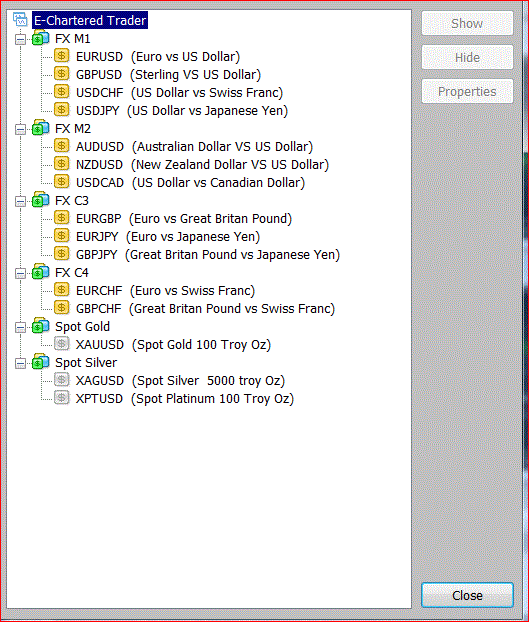
Task: Click the Spot Gold group folder icon
Action: pyautogui.click(x=40, y=326)
